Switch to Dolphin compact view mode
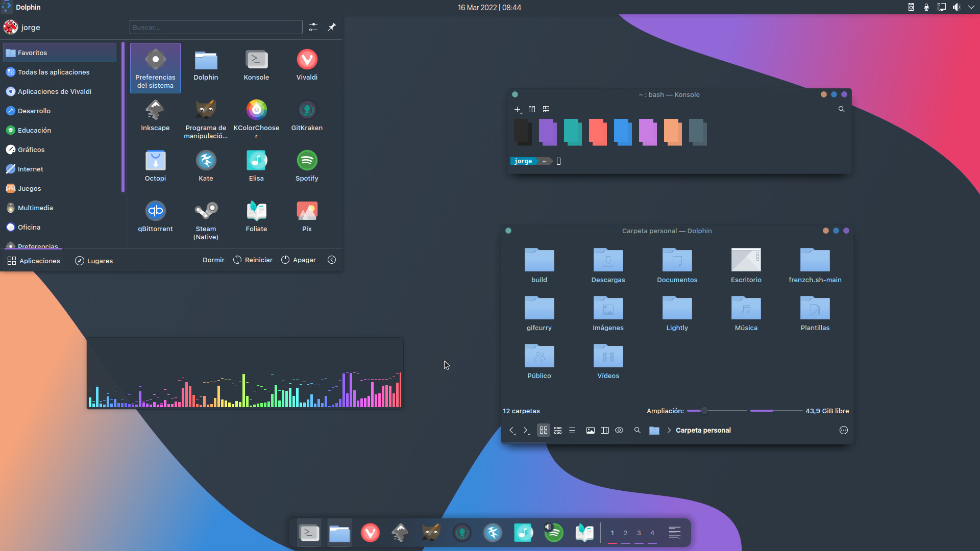 tap(558, 430)
